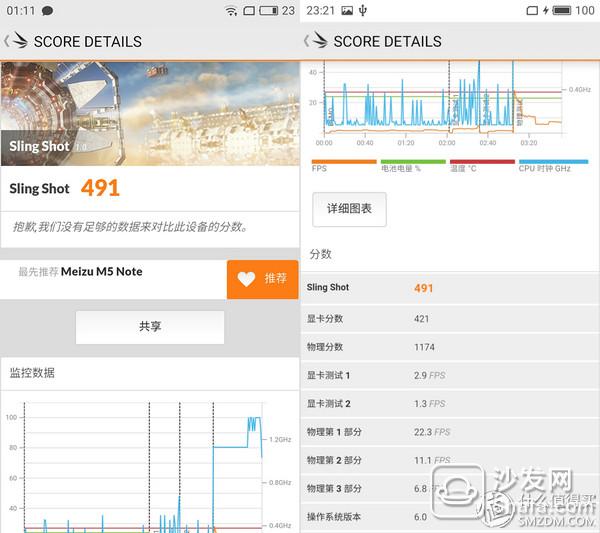Viewport: 600px width, 533px height.
Task: Tap the Sling Shot banner image
Action: coord(150,114)
